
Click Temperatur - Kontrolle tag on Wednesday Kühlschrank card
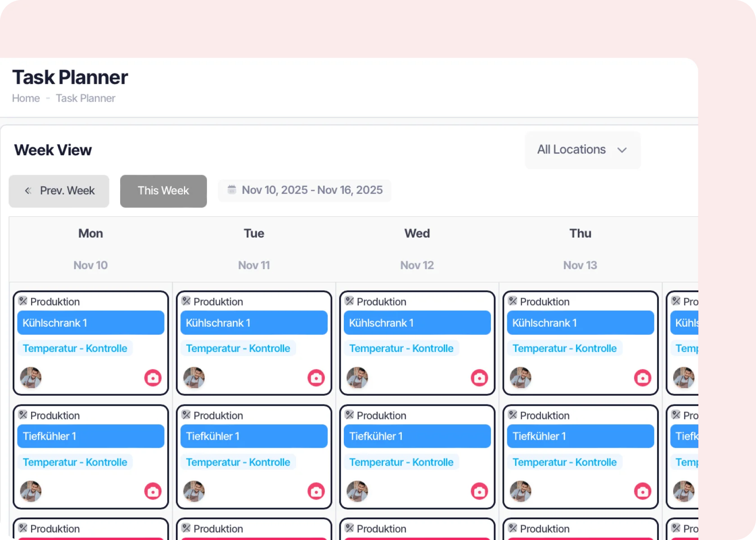pyautogui.click(x=401, y=348)
